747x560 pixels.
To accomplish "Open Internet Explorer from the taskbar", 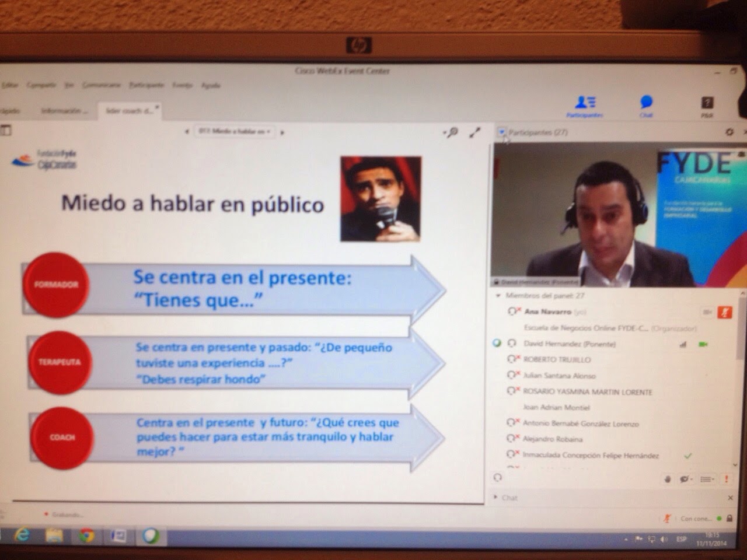I will pyautogui.click(x=22, y=535).
